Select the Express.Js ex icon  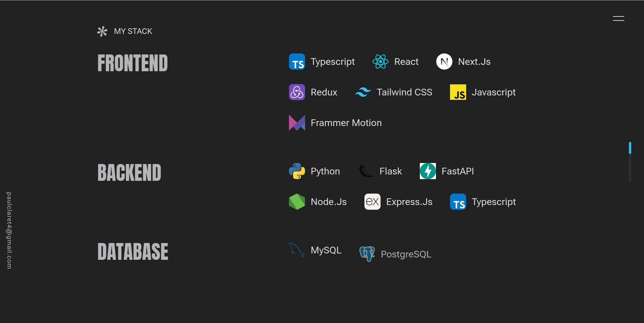coord(373,202)
